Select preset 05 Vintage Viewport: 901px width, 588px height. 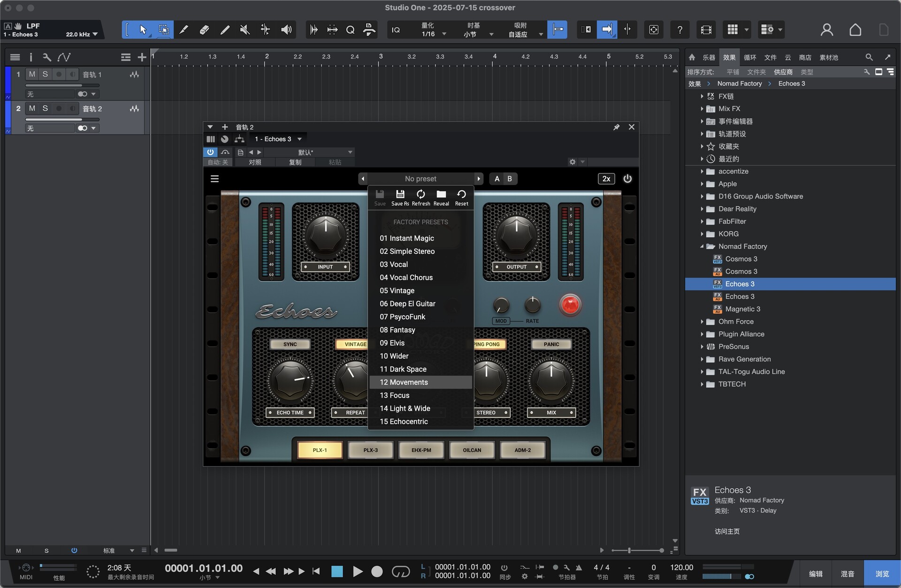point(420,291)
